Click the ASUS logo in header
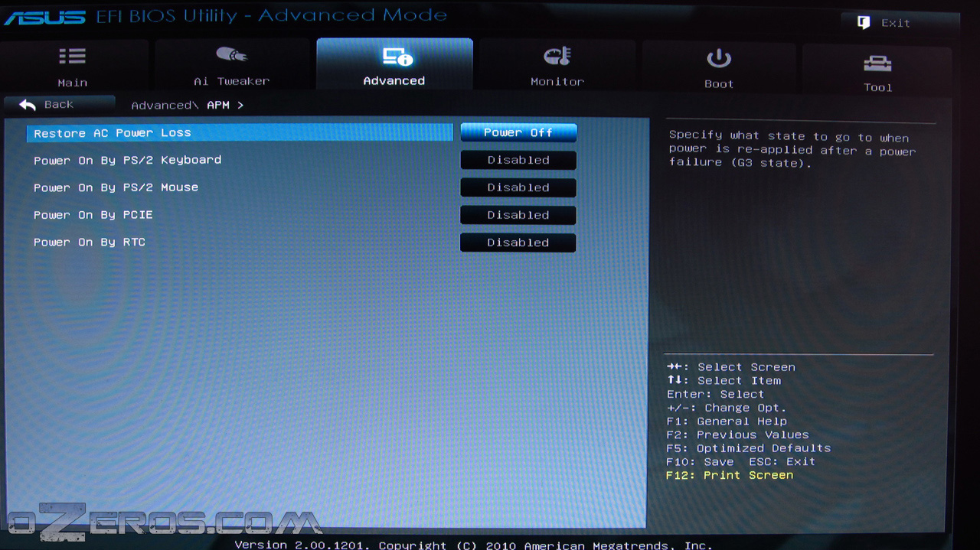The width and height of the screenshot is (980, 550). coord(44,17)
